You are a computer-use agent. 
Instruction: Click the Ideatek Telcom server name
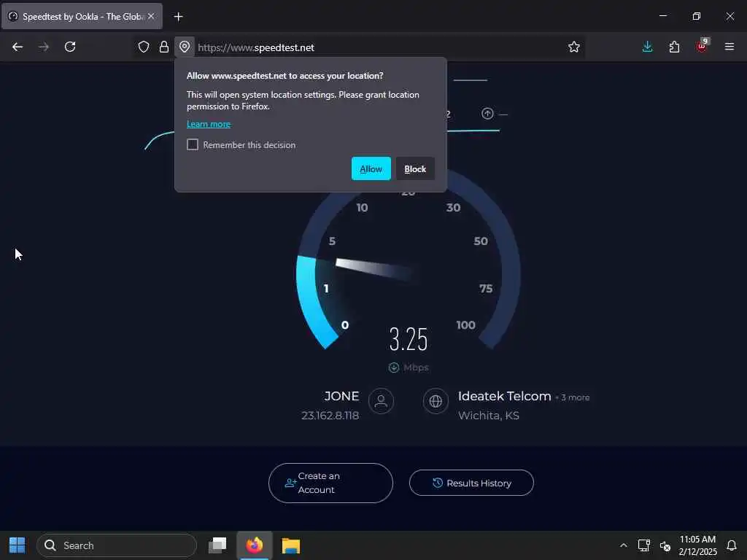[x=504, y=396]
